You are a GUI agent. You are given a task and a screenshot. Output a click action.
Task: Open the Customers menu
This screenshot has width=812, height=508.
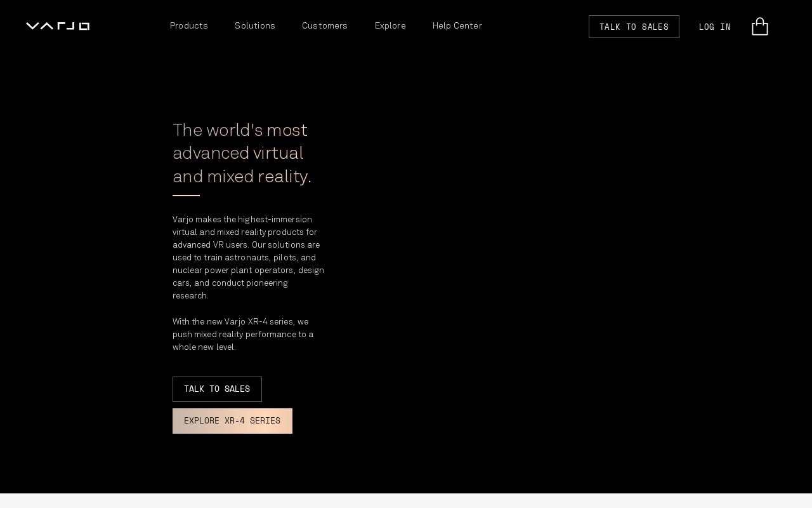pos(325,26)
